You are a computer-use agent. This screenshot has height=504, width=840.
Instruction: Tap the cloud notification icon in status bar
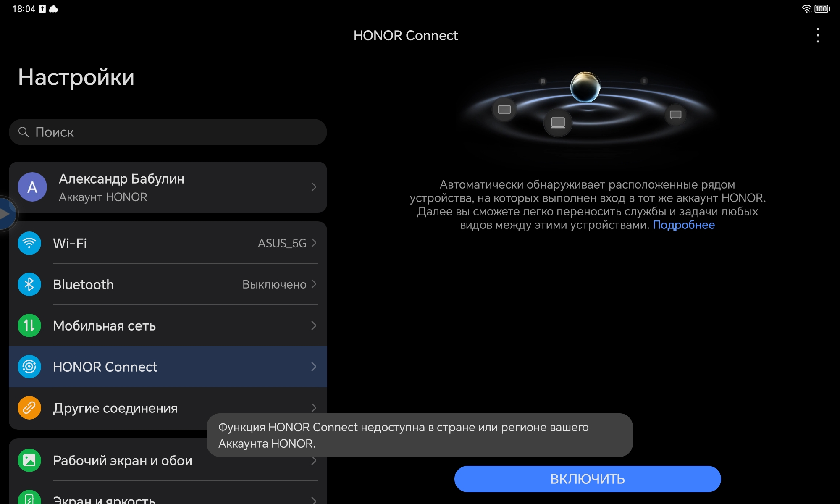tap(53, 9)
